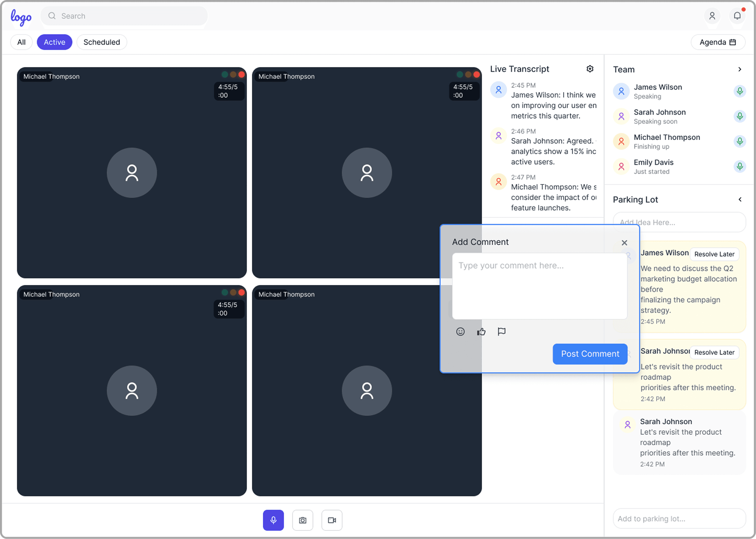The image size is (756, 539).
Task: Click the red dot on top-left video tile
Action: pyautogui.click(x=241, y=75)
